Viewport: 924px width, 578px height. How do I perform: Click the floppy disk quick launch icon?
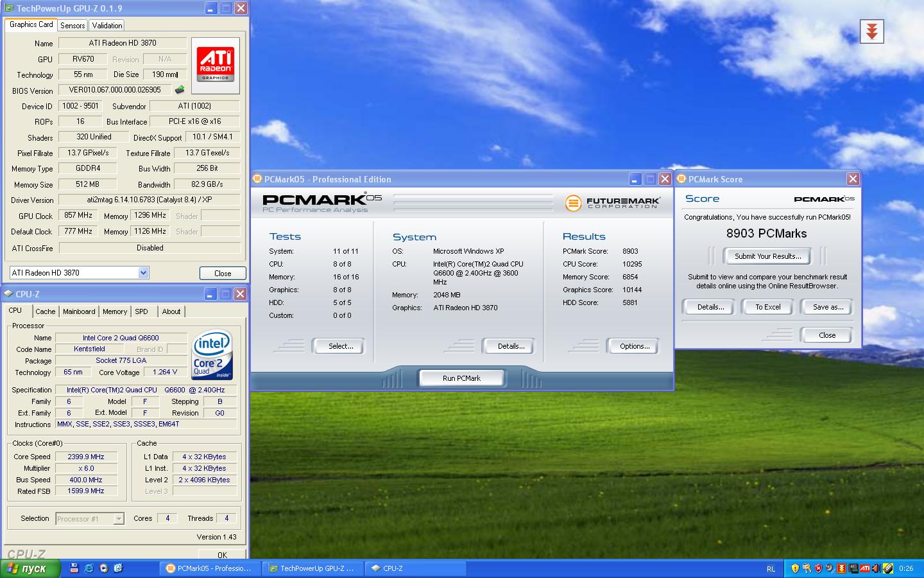74,568
